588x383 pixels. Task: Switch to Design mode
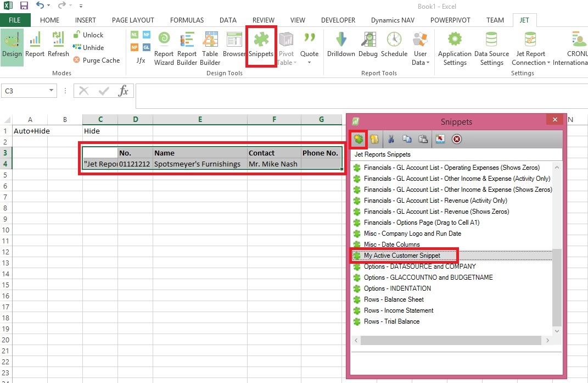pos(12,46)
